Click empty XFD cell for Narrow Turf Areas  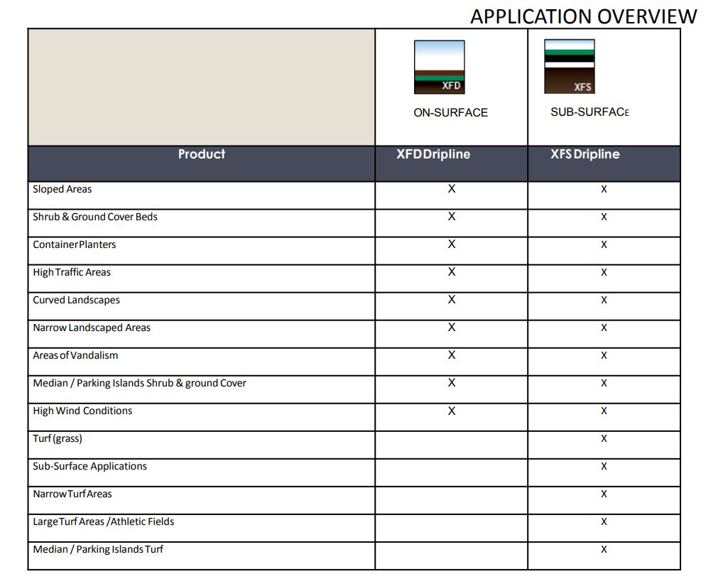pyautogui.click(x=451, y=500)
